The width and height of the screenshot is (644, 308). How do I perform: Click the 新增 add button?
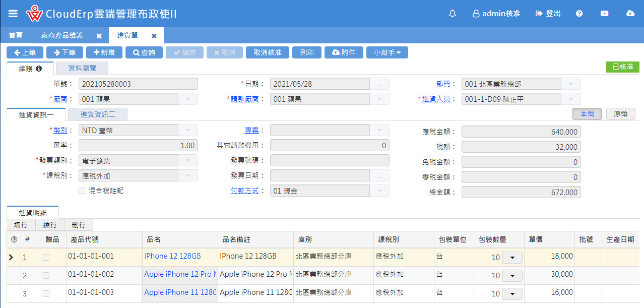pyautogui.click(x=104, y=52)
